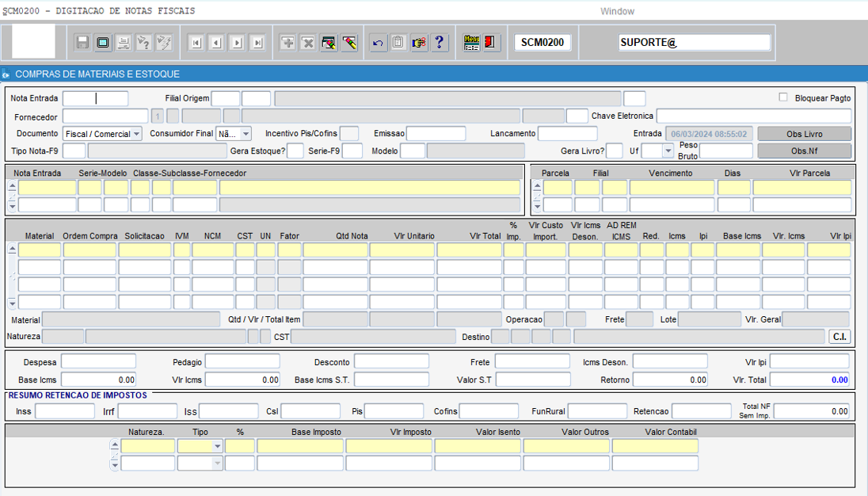
Task: Click the Nota Entrada input field at top
Action: [x=95, y=98]
